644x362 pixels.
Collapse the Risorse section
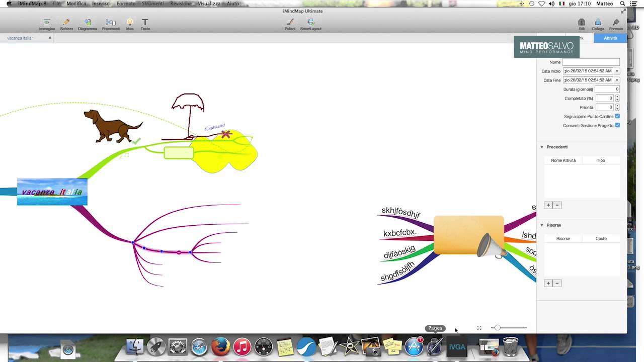click(542, 225)
